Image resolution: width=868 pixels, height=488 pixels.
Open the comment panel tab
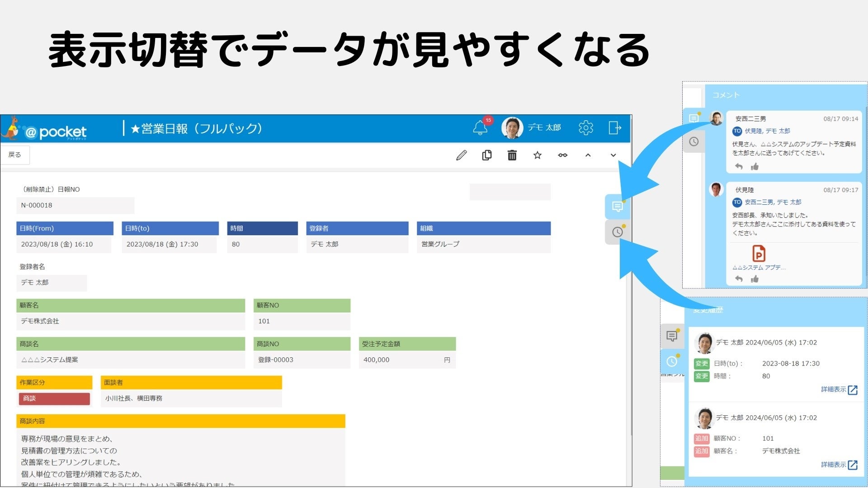[617, 206]
